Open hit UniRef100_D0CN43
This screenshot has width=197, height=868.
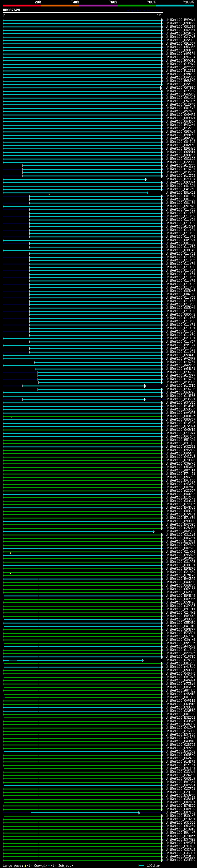tap(180, 487)
